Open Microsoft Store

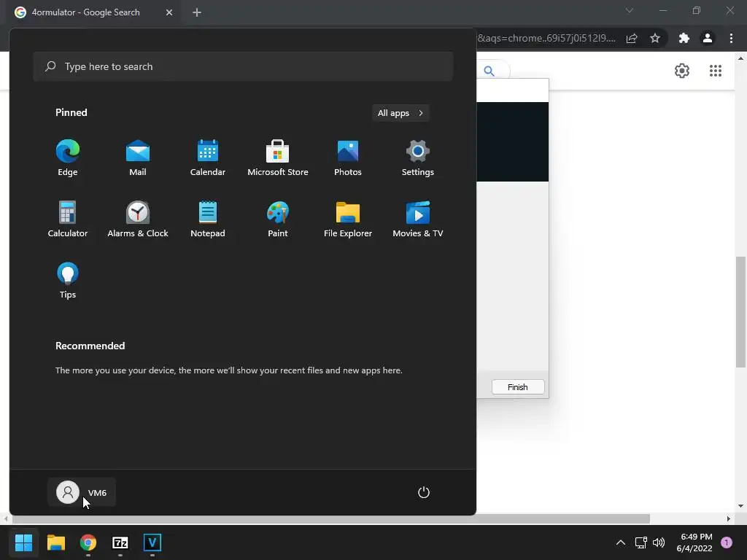pyautogui.click(x=278, y=157)
